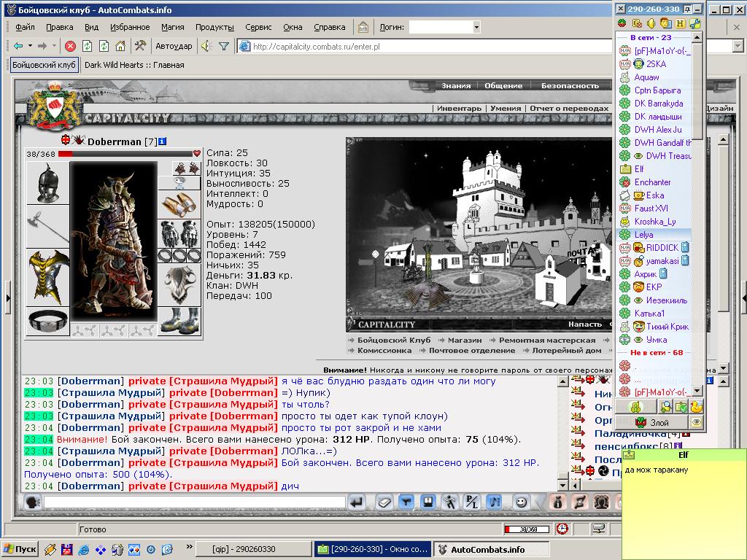Click the boots equipment slot

(179, 321)
